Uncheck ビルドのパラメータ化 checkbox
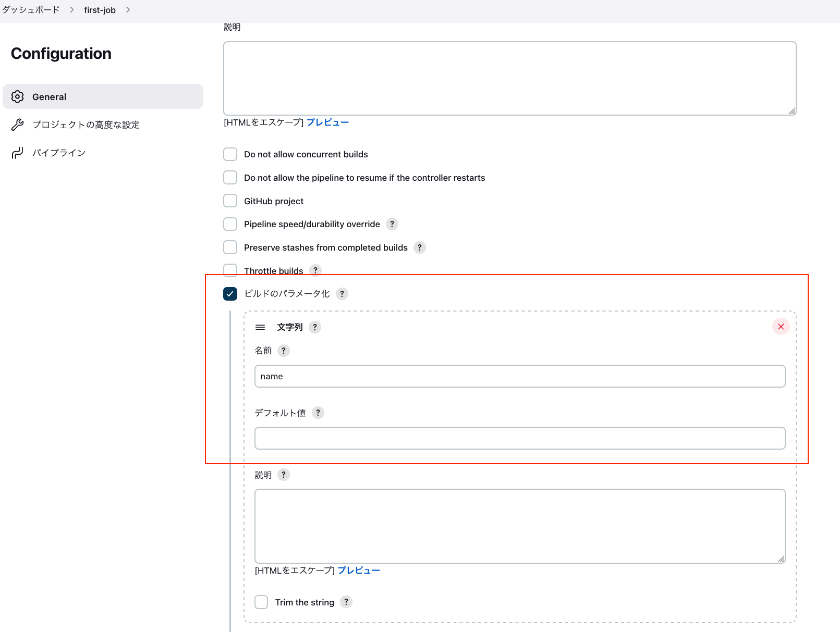The width and height of the screenshot is (840, 632). point(230,294)
